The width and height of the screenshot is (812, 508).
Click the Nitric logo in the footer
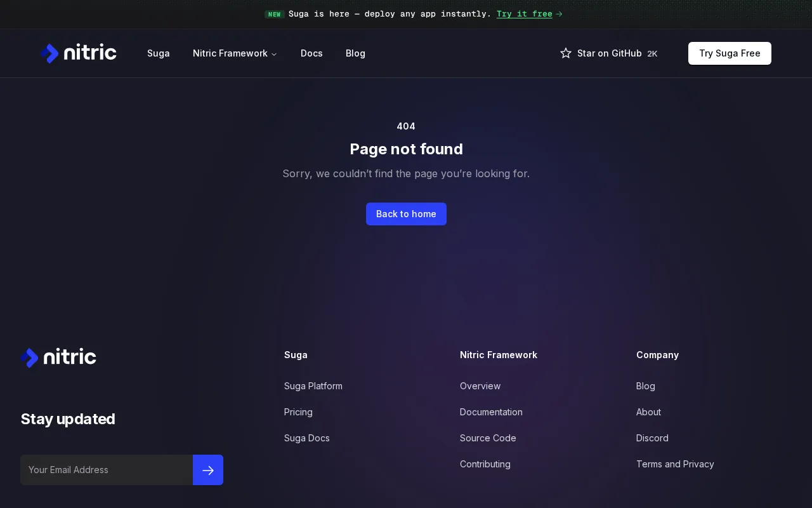(x=58, y=358)
